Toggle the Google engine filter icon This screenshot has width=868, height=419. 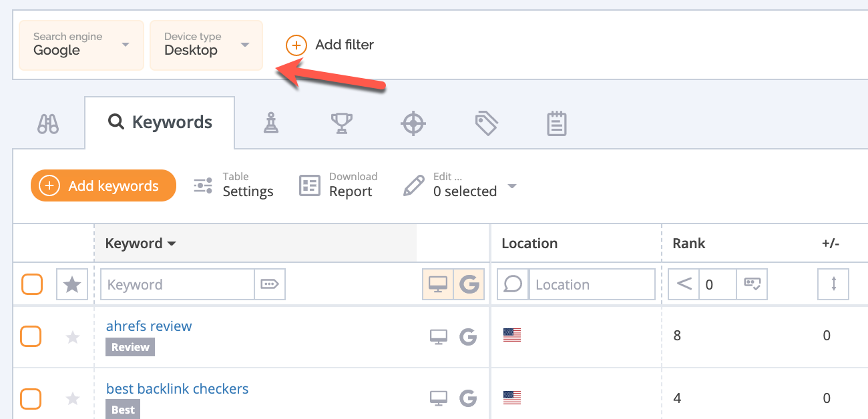[x=469, y=285]
